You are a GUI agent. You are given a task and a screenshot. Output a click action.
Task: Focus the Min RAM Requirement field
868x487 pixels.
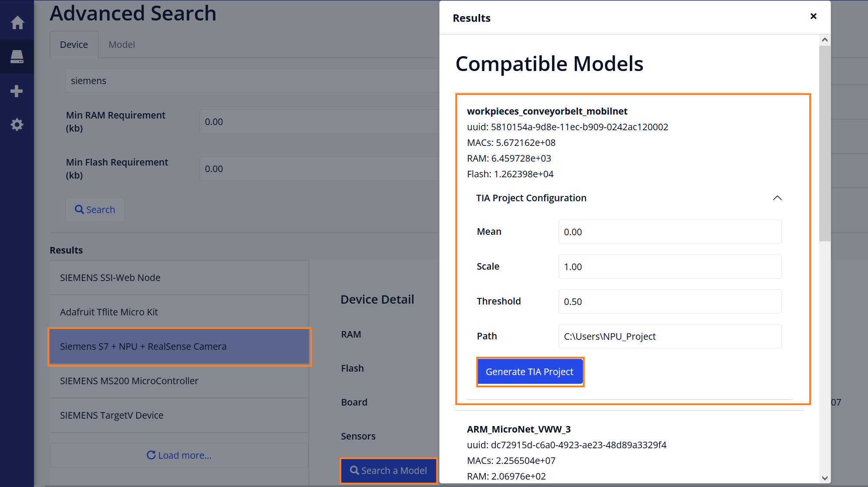tap(320, 122)
